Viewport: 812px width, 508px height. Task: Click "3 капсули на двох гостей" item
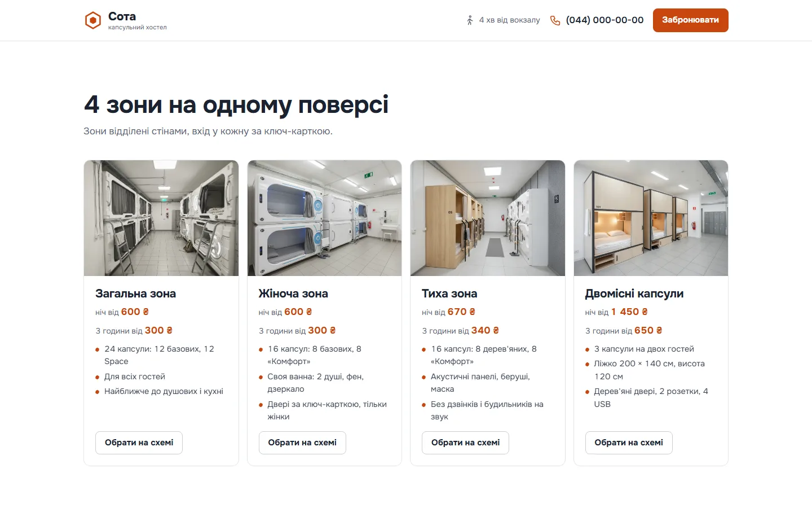point(644,349)
